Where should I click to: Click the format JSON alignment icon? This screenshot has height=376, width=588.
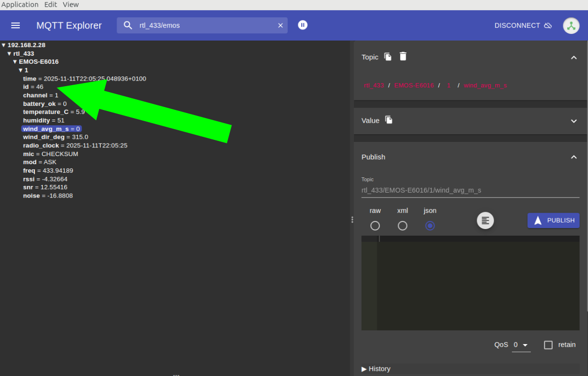[x=485, y=220]
